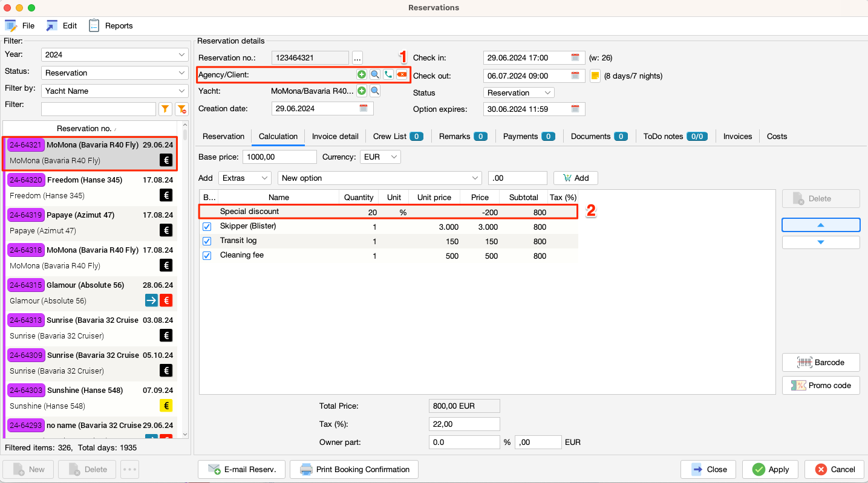Open the Extras type dropdown

pyautogui.click(x=245, y=178)
